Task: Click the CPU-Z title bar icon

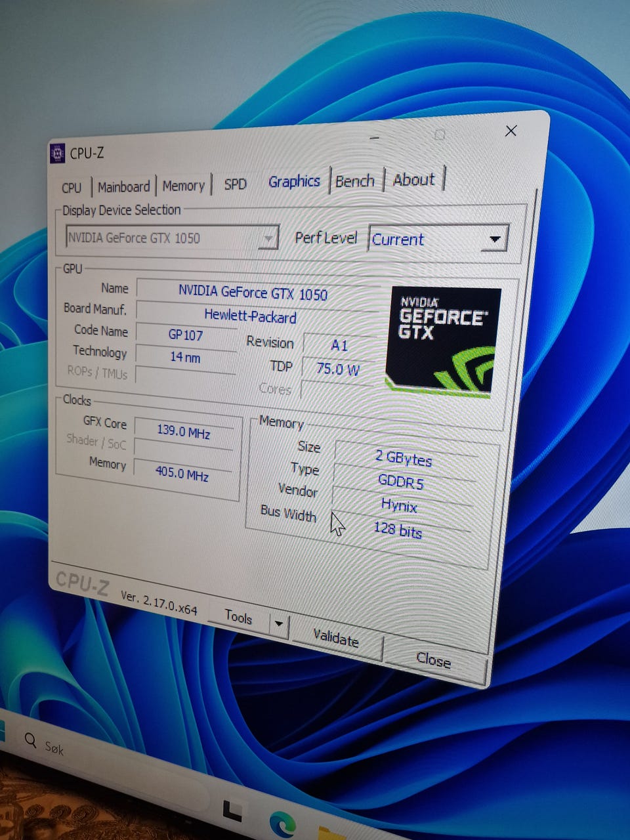Action: coord(58,153)
